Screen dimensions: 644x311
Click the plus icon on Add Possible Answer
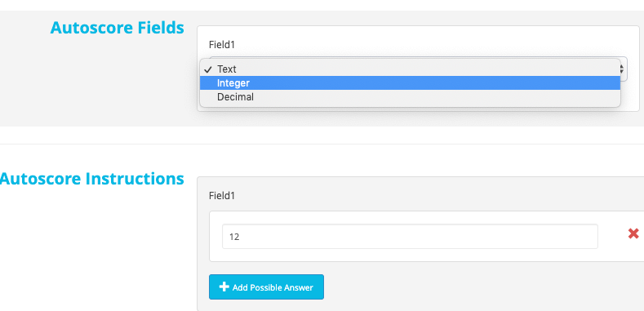[224, 287]
